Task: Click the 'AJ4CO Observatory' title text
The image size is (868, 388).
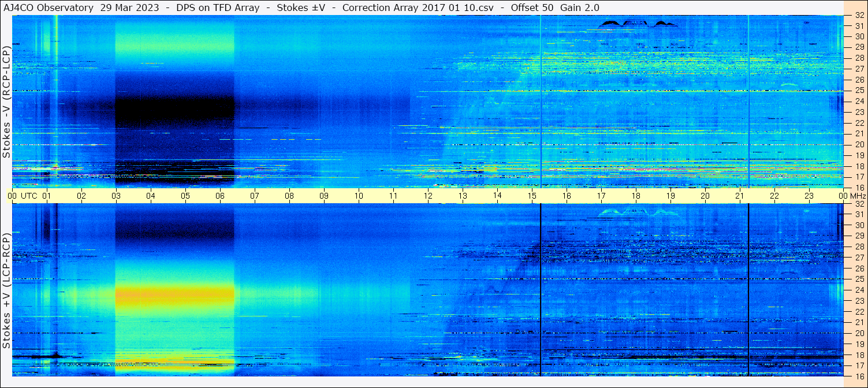Action: point(49,8)
